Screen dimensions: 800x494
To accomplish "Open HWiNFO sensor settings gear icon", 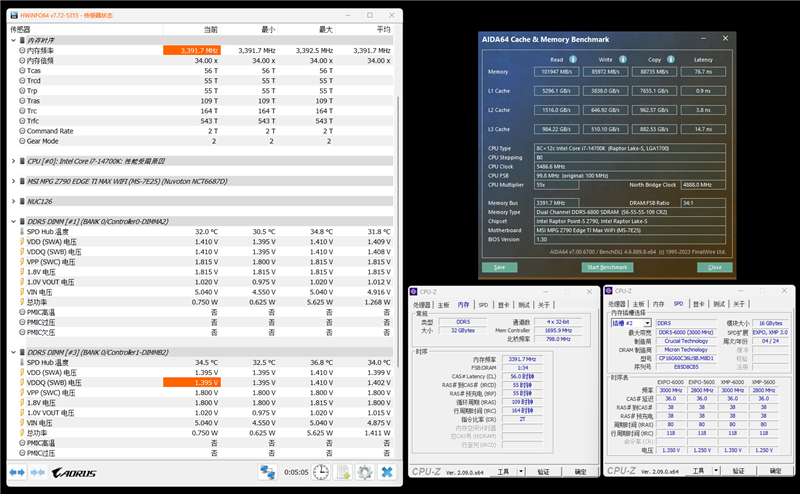I will point(365,472).
